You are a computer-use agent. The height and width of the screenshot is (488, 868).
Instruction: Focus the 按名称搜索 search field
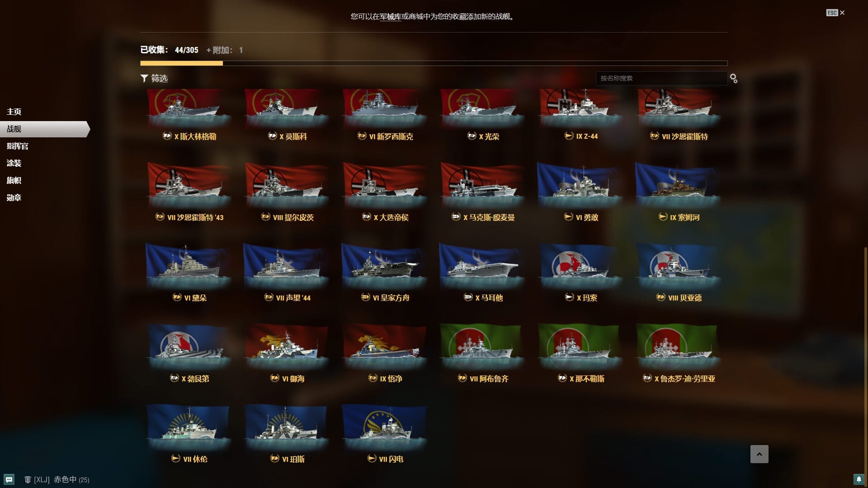pos(661,78)
